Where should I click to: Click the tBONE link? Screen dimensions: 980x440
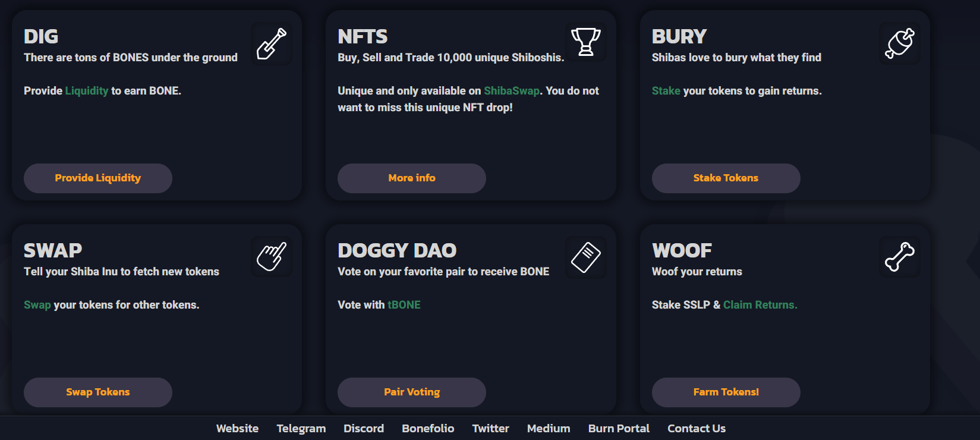404,305
